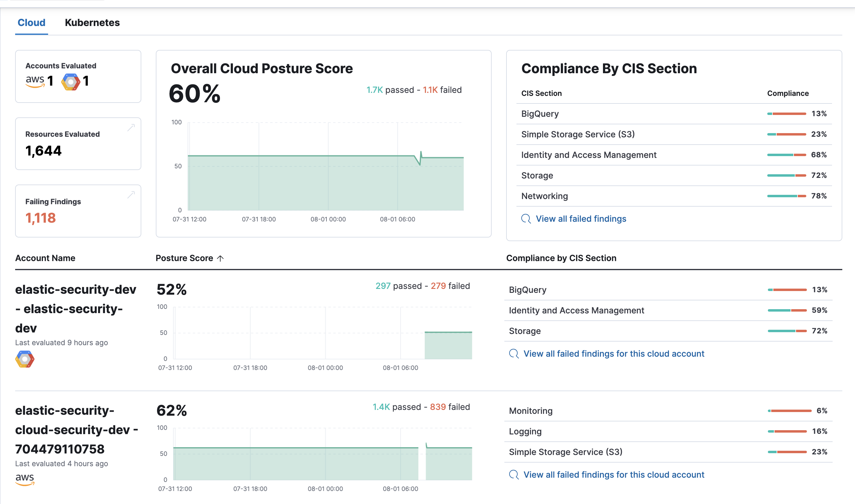Sort by Posture Score column arrow
This screenshot has width=855, height=504.
(x=220, y=258)
